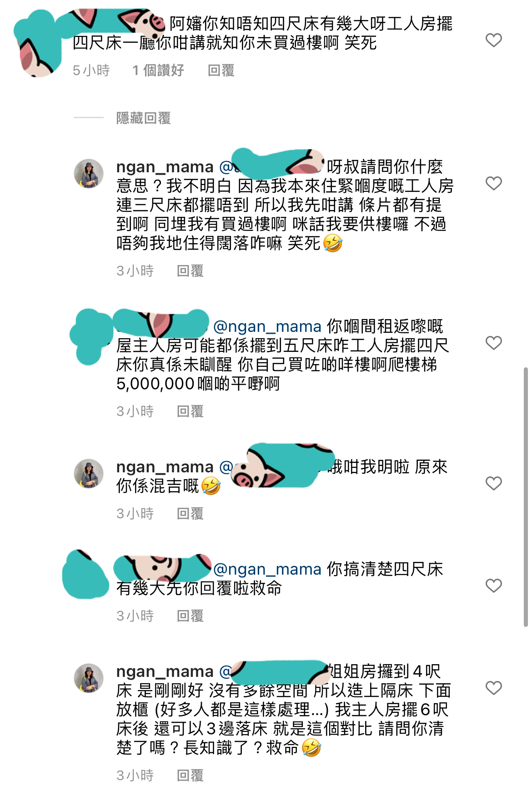Screen dimensions: 532x786
Task: View the 1個讚好 likes list
Action: point(158,70)
